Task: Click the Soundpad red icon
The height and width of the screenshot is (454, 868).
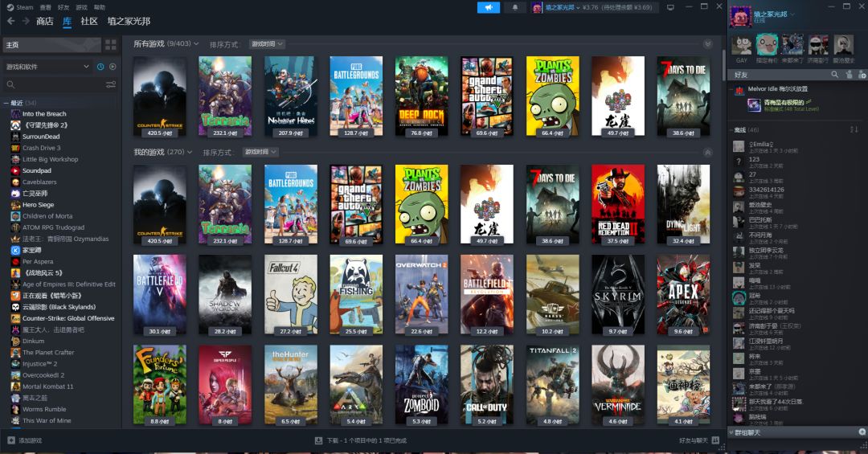Action: coord(15,170)
